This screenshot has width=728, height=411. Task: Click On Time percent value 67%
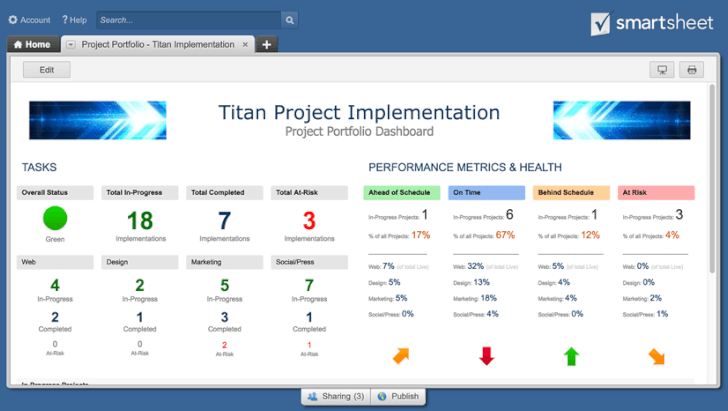(x=505, y=235)
